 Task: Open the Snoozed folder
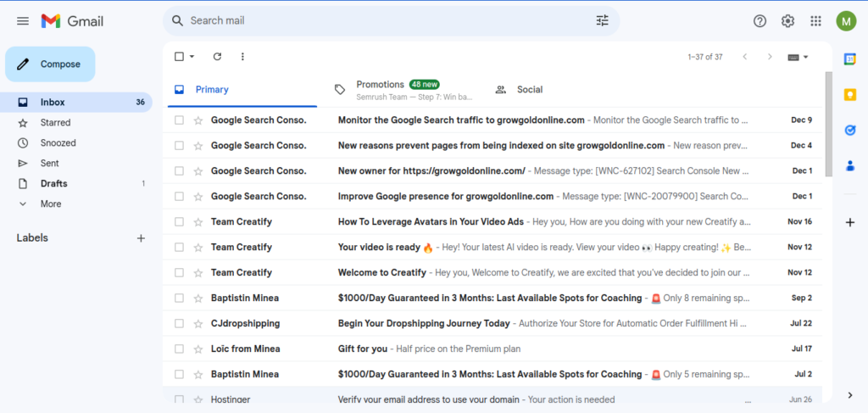point(76,142)
